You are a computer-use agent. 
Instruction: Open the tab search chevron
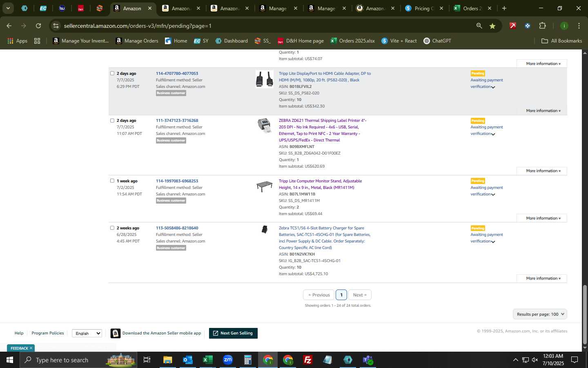pyautogui.click(x=8, y=8)
